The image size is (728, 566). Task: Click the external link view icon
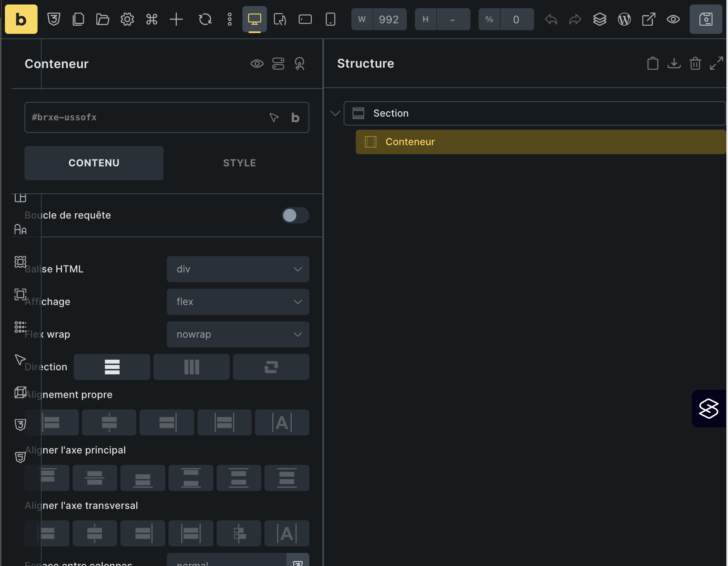[649, 19]
